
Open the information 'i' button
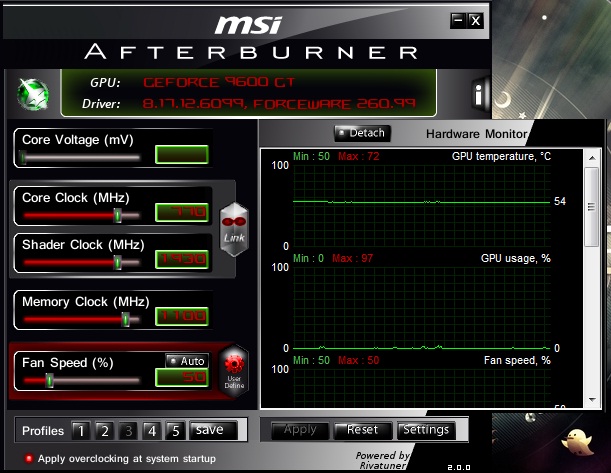coord(480,94)
